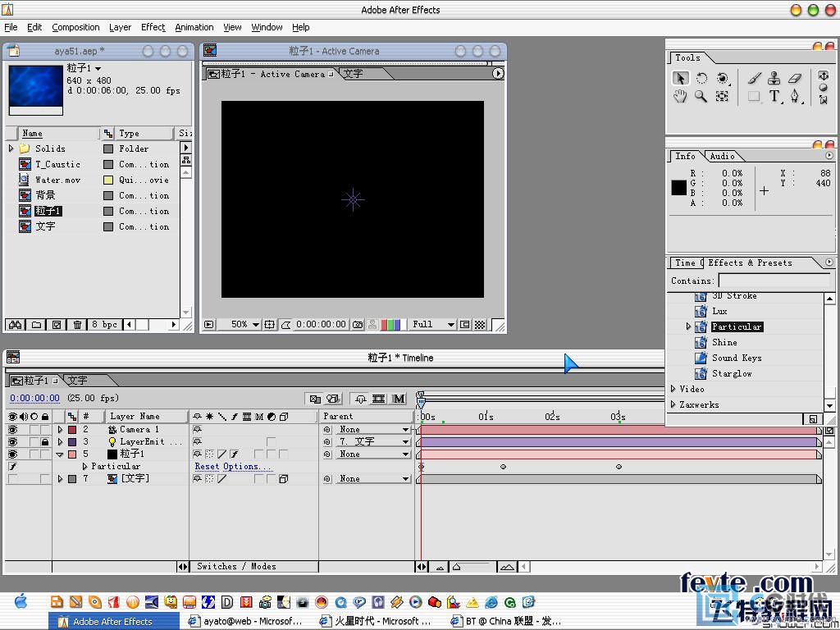Click the timeline current time 0:00:00:00
This screenshot has height=630, width=840.
(x=34, y=398)
